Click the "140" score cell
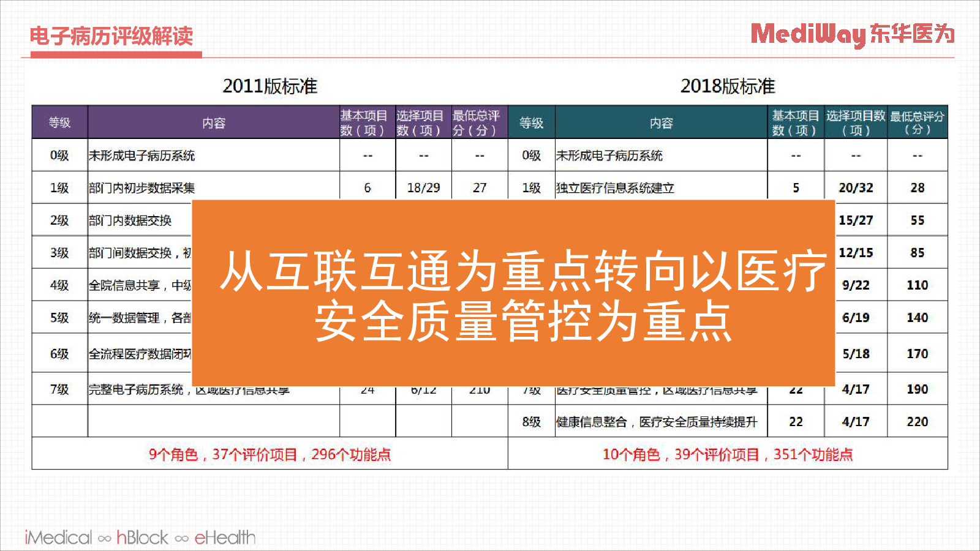 (918, 317)
